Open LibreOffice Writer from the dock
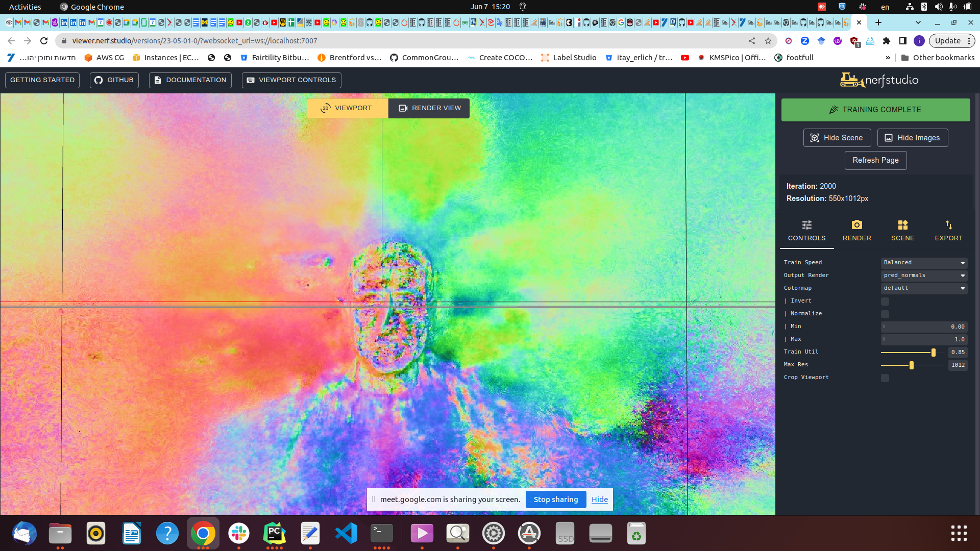 tap(132, 534)
